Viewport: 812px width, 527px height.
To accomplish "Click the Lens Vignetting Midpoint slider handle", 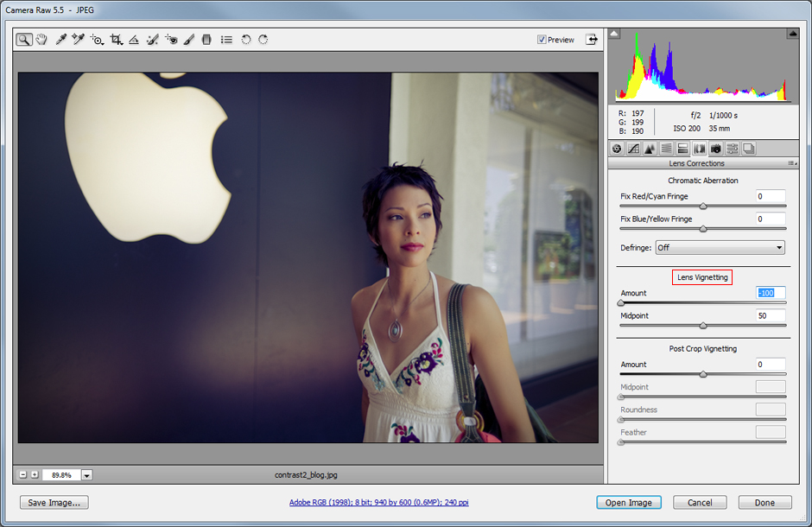I will click(703, 327).
